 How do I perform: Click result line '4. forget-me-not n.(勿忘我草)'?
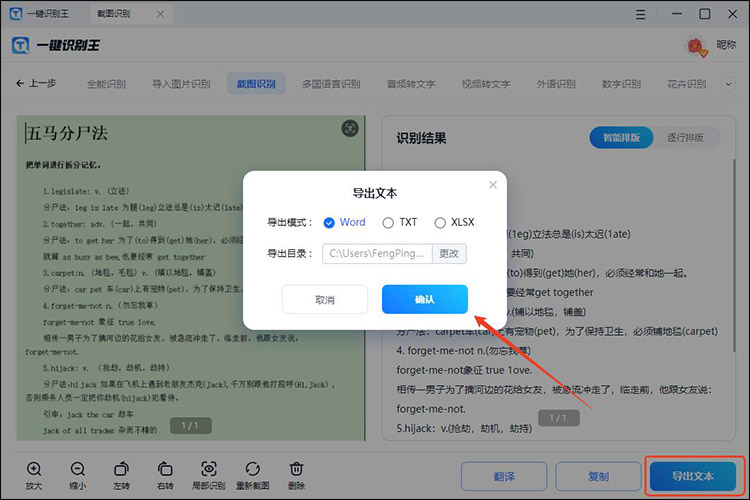click(x=463, y=351)
